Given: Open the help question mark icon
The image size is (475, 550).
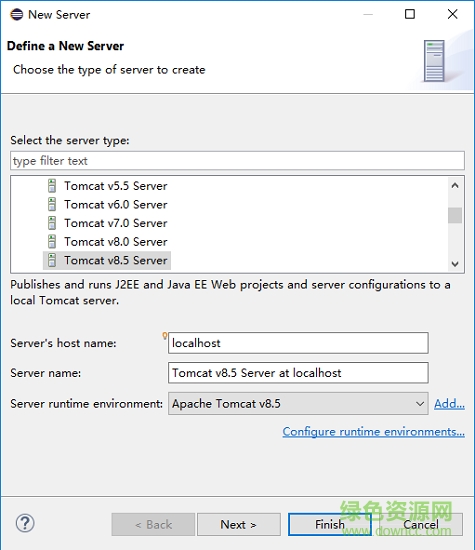Looking at the screenshot, I should (x=25, y=523).
